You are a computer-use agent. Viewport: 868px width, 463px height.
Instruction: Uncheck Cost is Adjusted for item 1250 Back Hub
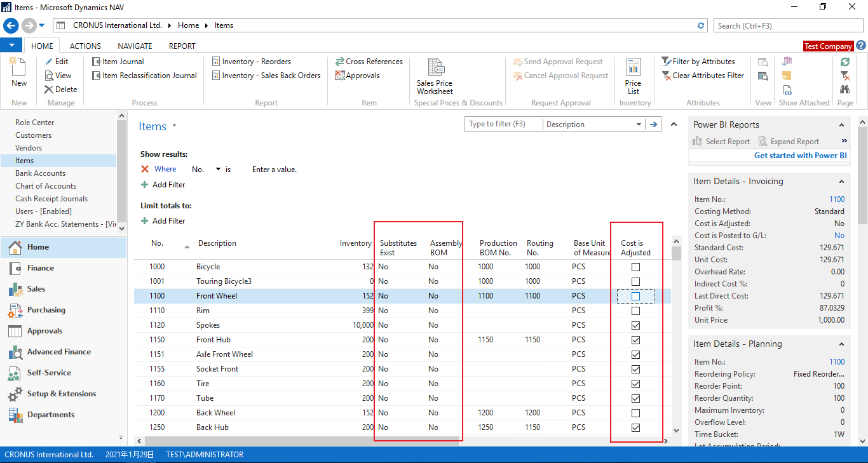tap(636, 427)
